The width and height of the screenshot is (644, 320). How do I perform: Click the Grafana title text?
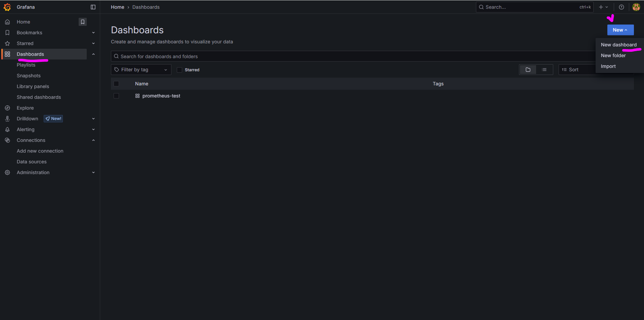(x=26, y=7)
